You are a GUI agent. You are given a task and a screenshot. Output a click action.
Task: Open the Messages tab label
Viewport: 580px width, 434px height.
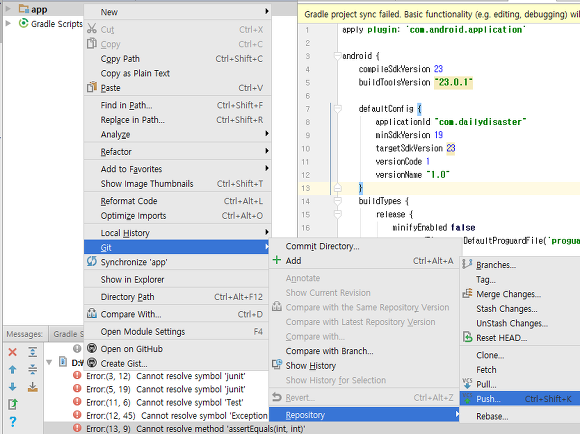[x=24, y=334]
